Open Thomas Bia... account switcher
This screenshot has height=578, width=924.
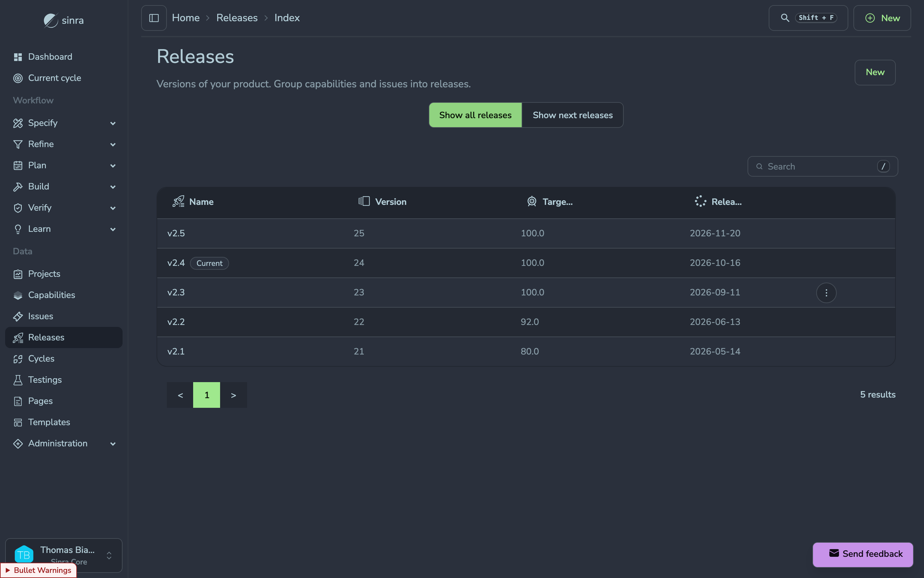tap(64, 556)
